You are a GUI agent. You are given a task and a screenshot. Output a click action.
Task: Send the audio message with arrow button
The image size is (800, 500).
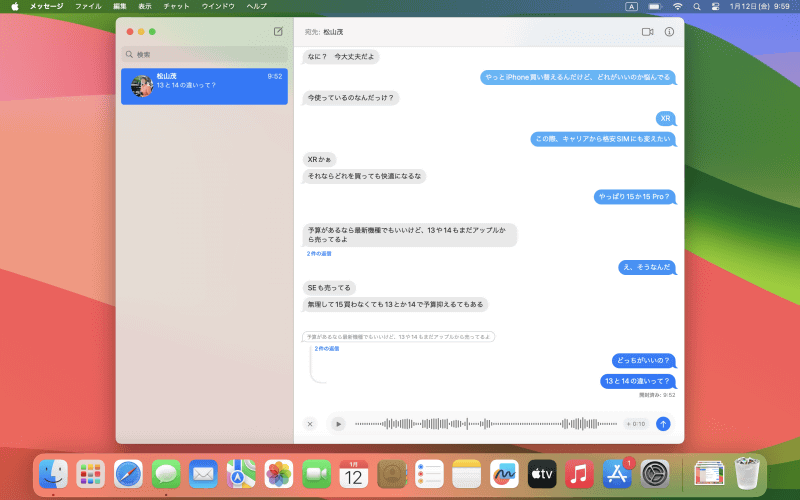663,424
